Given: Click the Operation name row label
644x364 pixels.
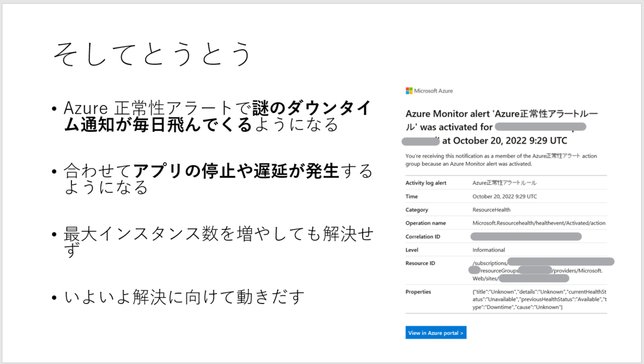Looking at the screenshot, I should pos(426,223).
